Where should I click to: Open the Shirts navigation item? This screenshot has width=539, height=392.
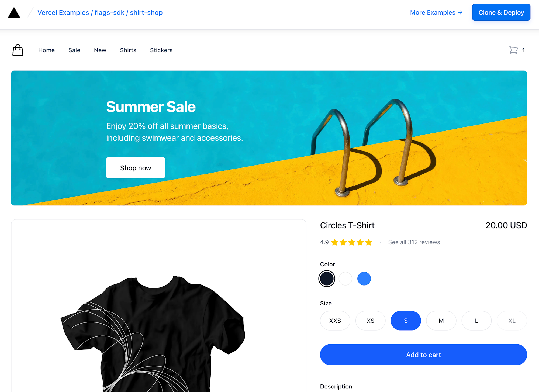click(128, 50)
